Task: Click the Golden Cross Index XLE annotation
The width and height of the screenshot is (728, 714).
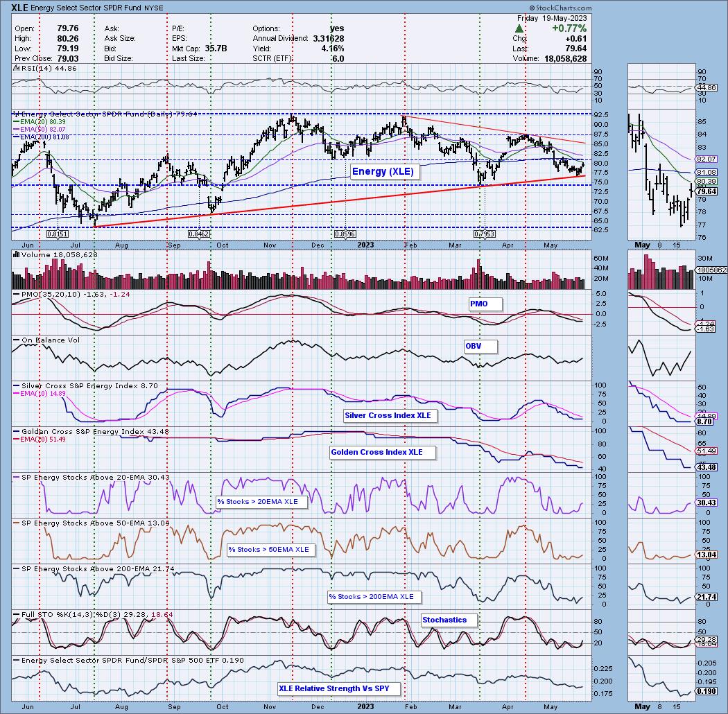Action: (381, 452)
